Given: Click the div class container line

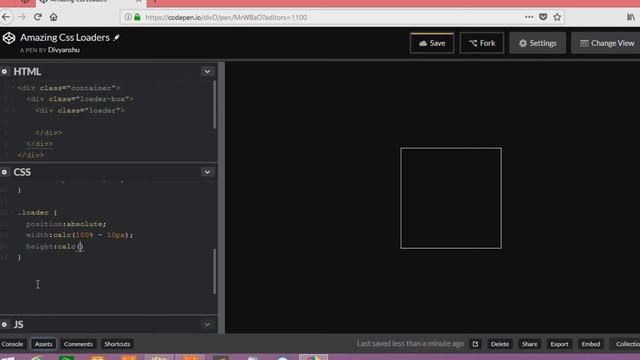Looking at the screenshot, I should [x=69, y=88].
